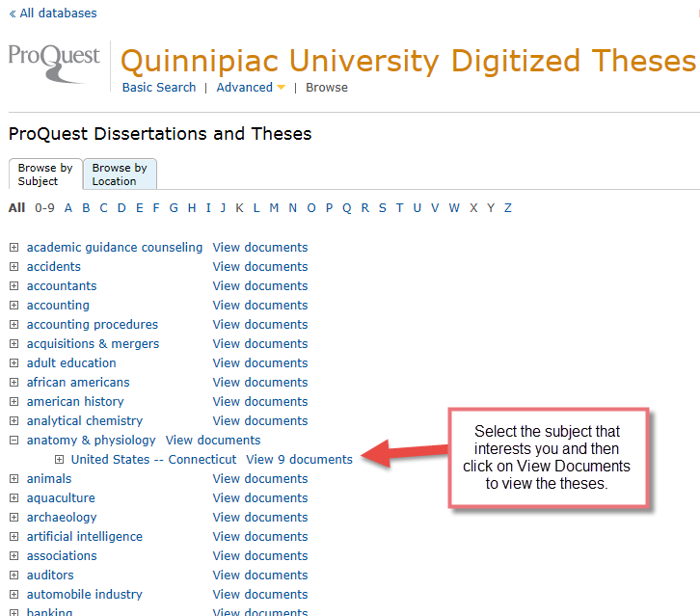Screen dimensions: 700x616
Task: Filter subjects by letter M
Action: tap(274, 208)
